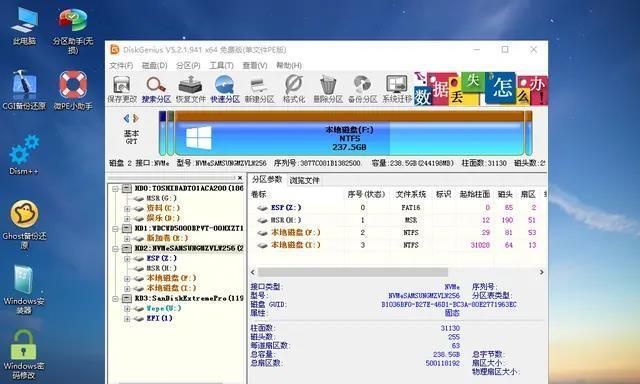Image resolution: width=640 pixels, height=384 pixels.
Task: Open 此电脑 desktop icon
Action: [24, 25]
